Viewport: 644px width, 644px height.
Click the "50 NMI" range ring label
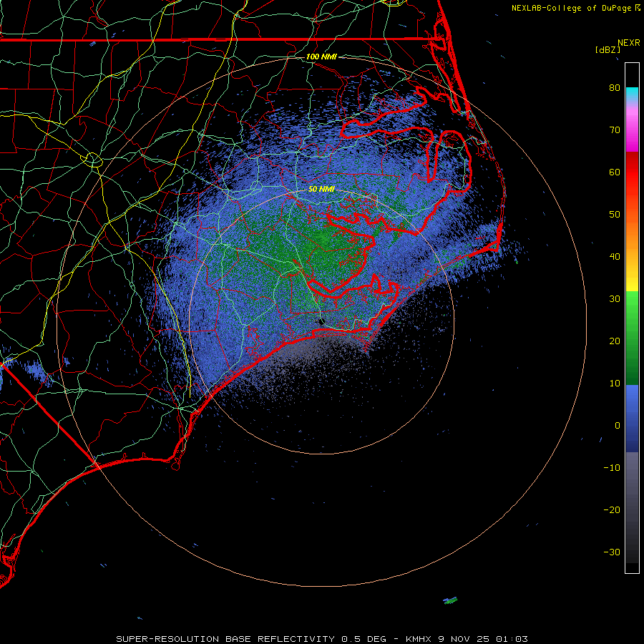point(321,190)
